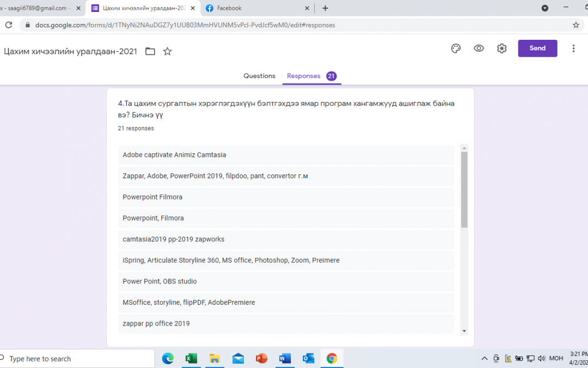This screenshot has width=588, height=368.
Task: Open the volume control in the tray
Action: click(x=542, y=359)
